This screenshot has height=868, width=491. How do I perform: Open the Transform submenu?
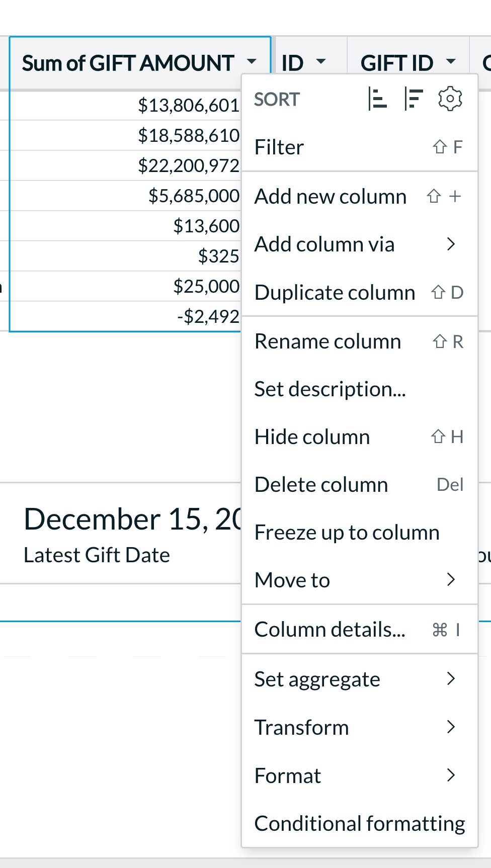click(x=359, y=728)
